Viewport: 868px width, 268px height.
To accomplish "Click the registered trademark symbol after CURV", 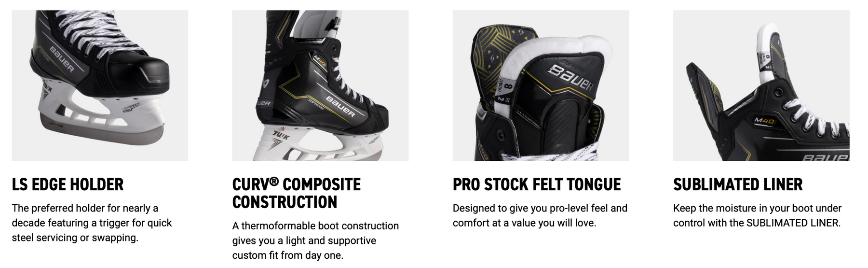I will [x=274, y=181].
